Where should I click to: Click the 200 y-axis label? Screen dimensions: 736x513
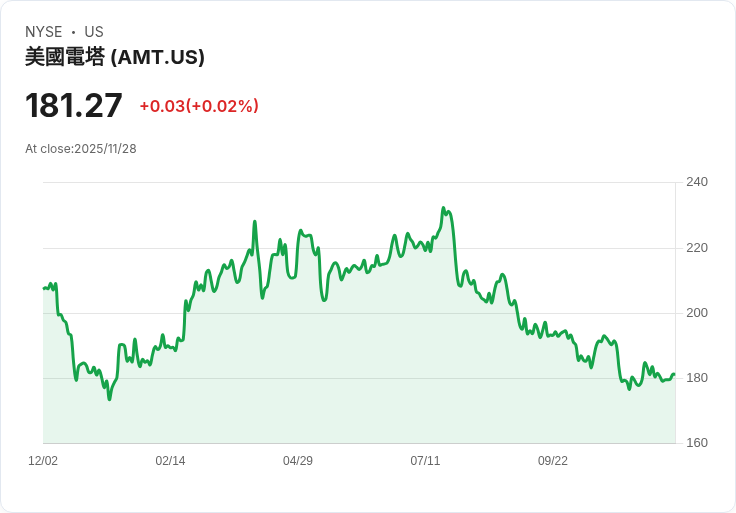coord(697,313)
